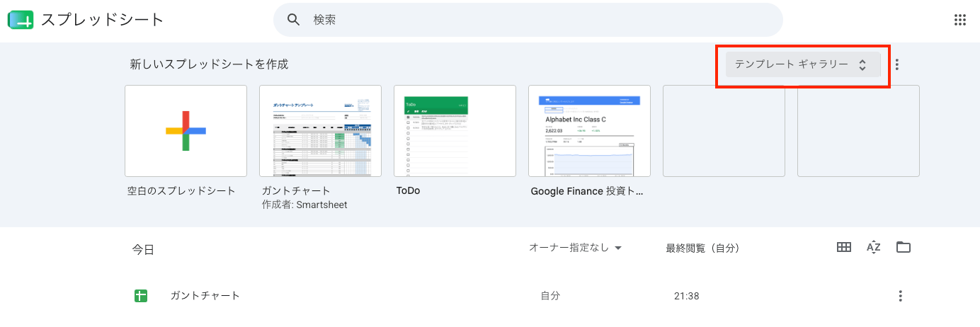Click the green Sheets icon for ガントチャート file
Viewport: 980px width, 327px height.
tap(140, 296)
